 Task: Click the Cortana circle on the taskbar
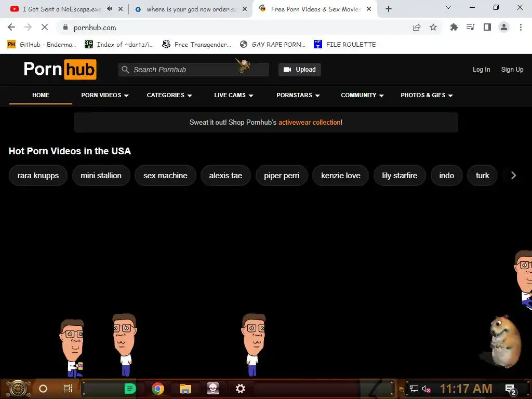[x=43, y=389]
